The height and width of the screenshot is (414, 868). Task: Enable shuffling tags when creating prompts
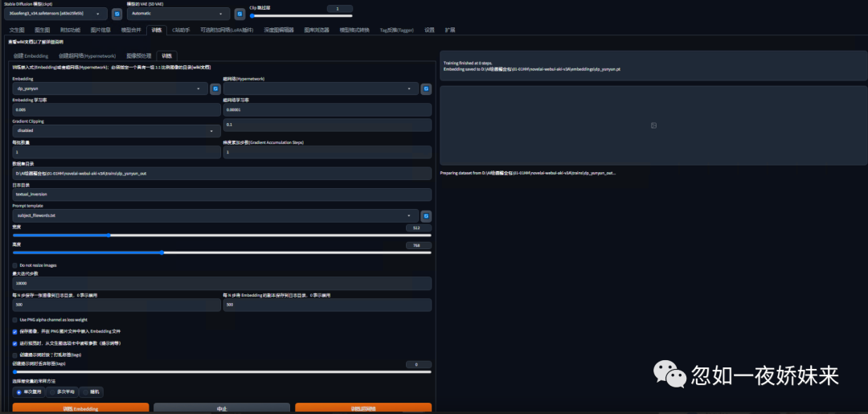[15, 355]
